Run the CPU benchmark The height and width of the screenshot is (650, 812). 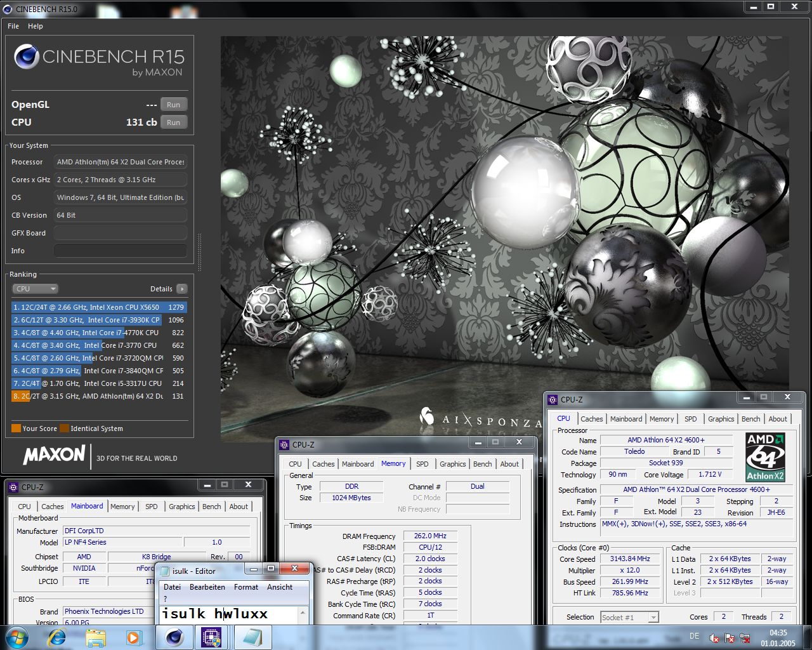point(173,123)
